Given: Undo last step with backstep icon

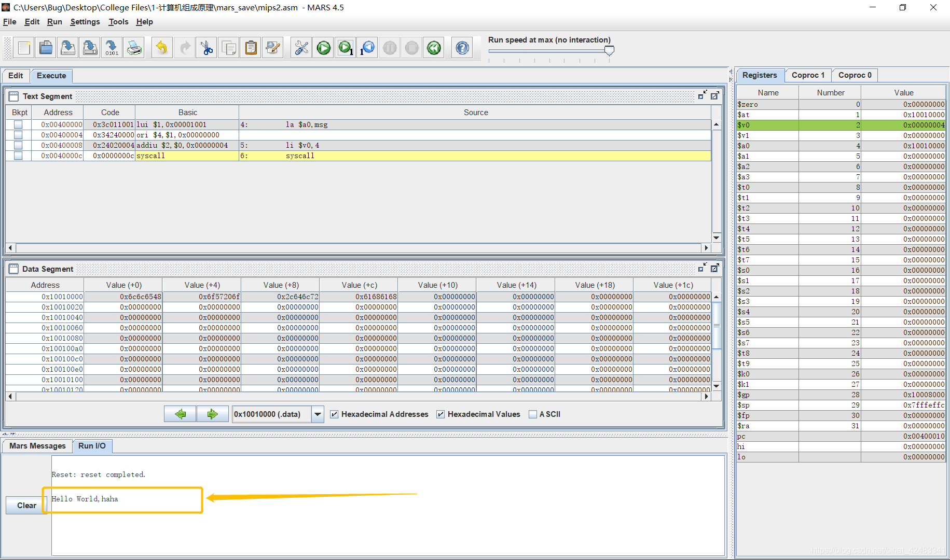Looking at the screenshot, I should [x=367, y=48].
